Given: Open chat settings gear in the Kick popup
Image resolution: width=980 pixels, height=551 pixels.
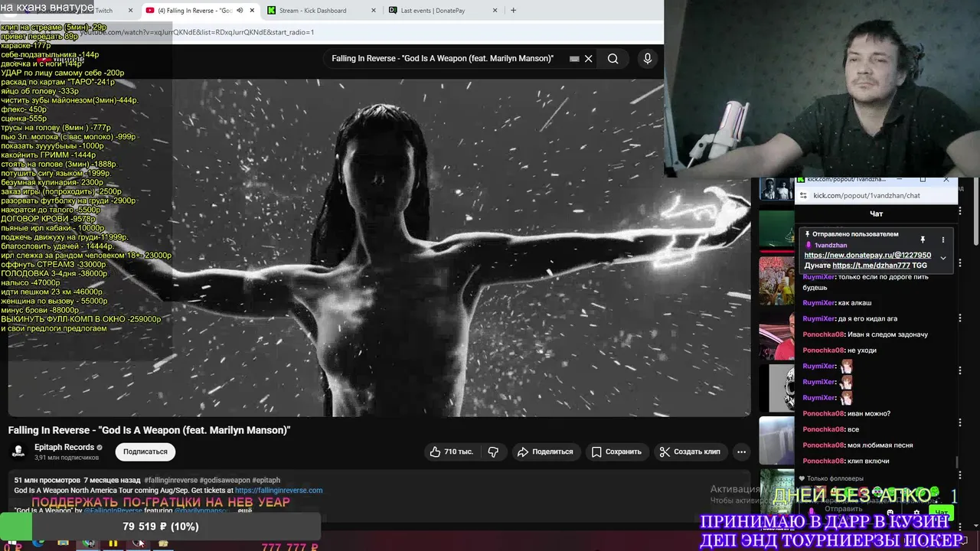Looking at the screenshot, I should coord(917,514).
